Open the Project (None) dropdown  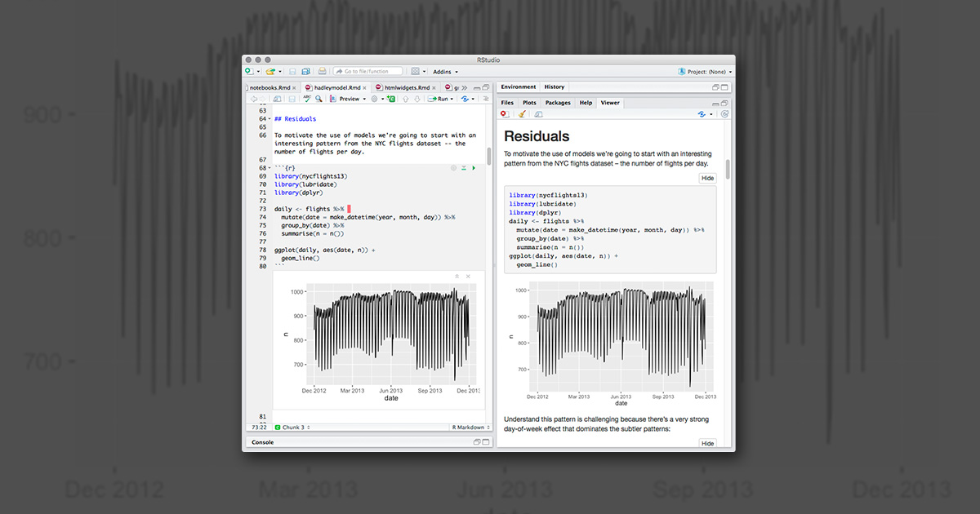pyautogui.click(x=706, y=72)
